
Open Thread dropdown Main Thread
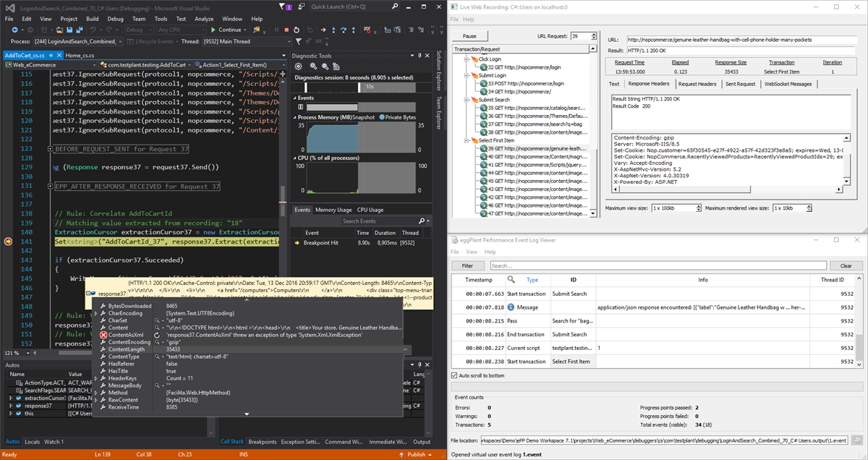pos(247,41)
